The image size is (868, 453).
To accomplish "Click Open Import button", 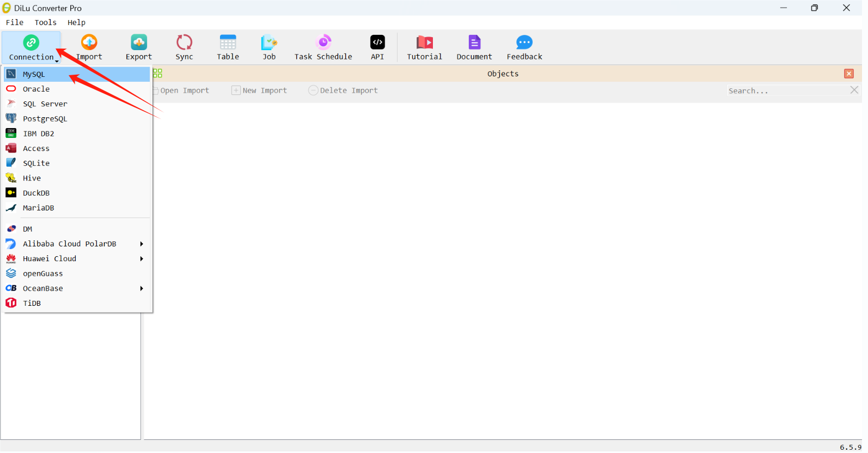I will (x=181, y=90).
